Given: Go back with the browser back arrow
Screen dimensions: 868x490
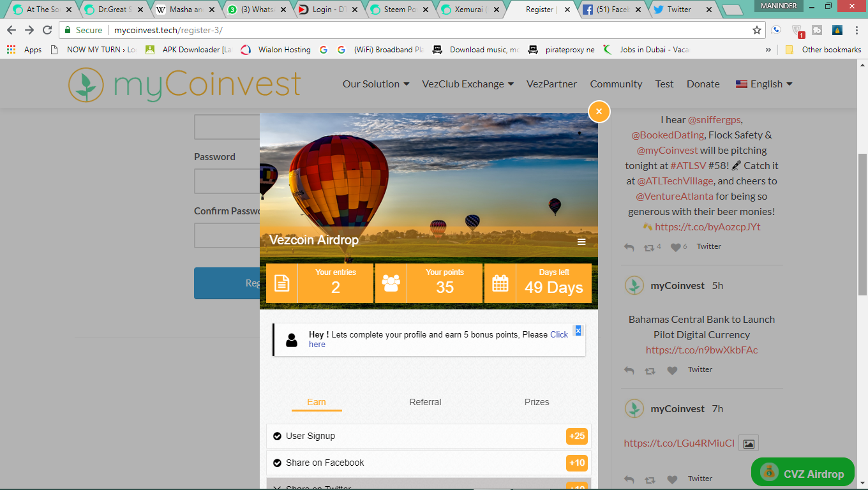Looking at the screenshot, I should pos(11,30).
